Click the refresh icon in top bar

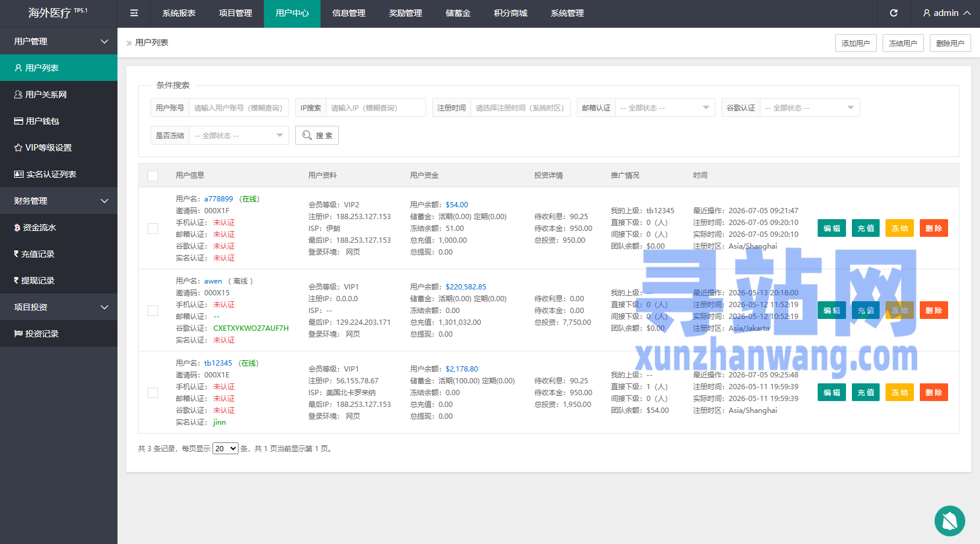tap(894, 13)
